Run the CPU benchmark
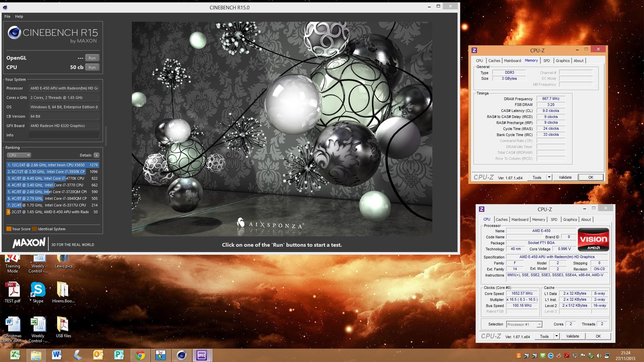The height and width of the screenshot is (362, 644). click(92, 67)
